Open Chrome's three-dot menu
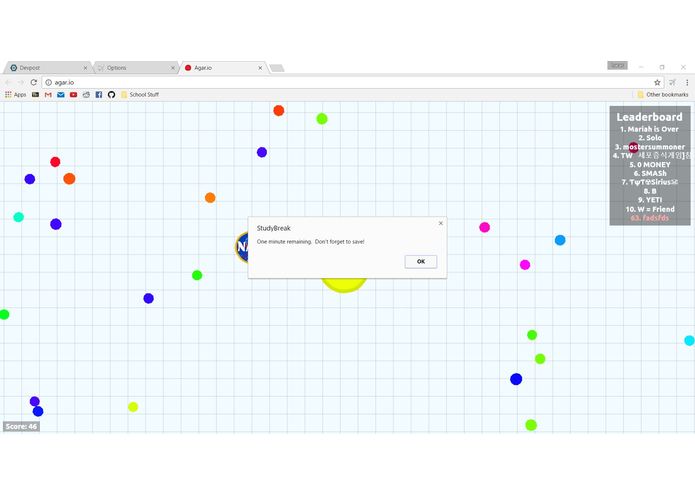This screenshot has width=695, height=494. (x=687, y=82)
